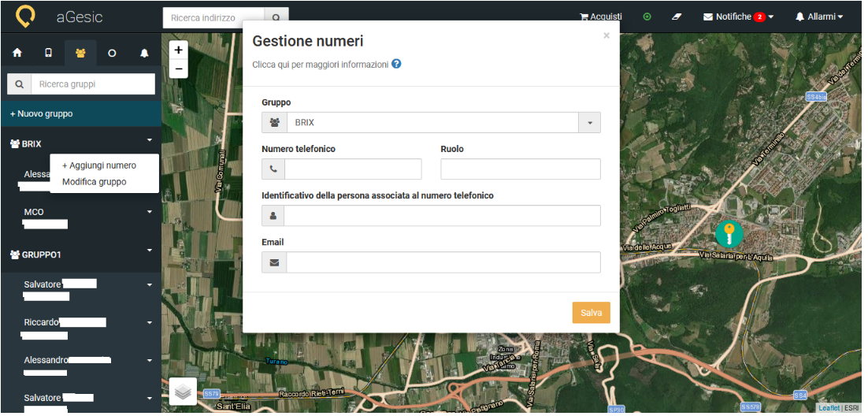Open the mobile devices sidebar tab
This screenshot has width=868, height=416.
tap(49, 54)
